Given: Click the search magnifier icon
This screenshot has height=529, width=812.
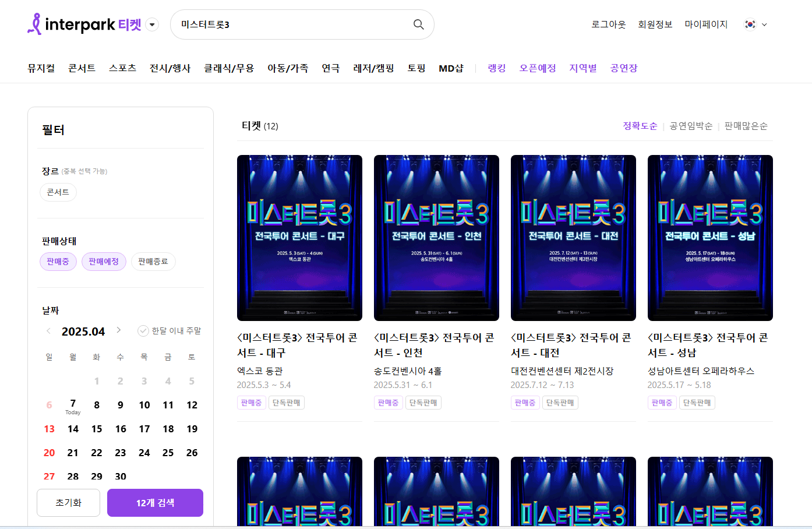Looking at the screenshot, I should (x=418, y=24).
